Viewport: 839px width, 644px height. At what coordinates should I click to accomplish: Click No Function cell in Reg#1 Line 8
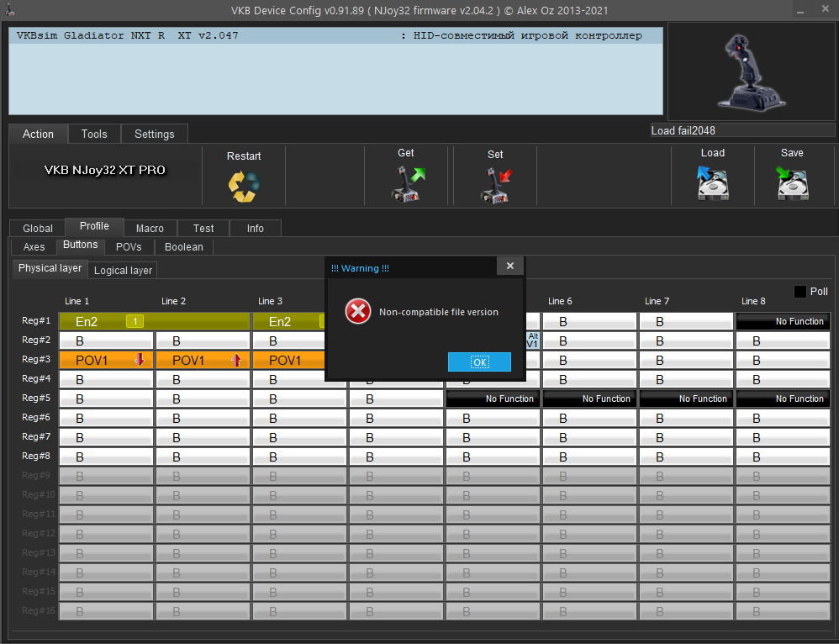(784, 321)
